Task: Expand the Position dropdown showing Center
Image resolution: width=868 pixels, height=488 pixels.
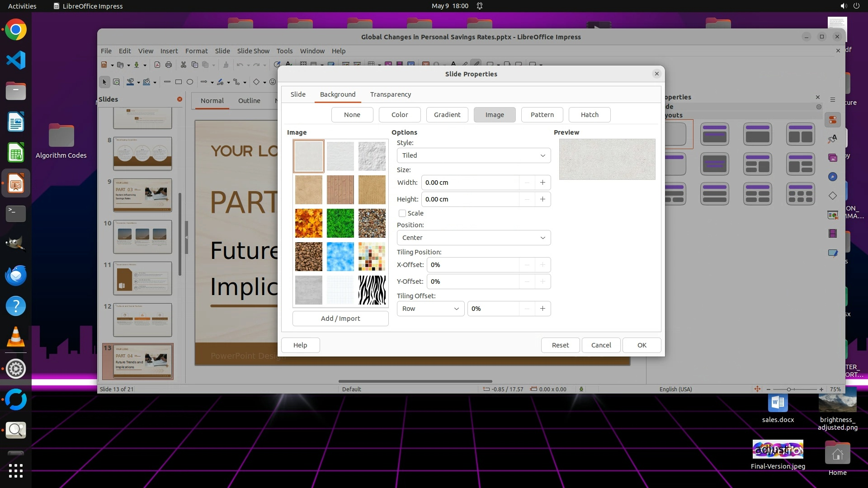Action: coord(473,238)
